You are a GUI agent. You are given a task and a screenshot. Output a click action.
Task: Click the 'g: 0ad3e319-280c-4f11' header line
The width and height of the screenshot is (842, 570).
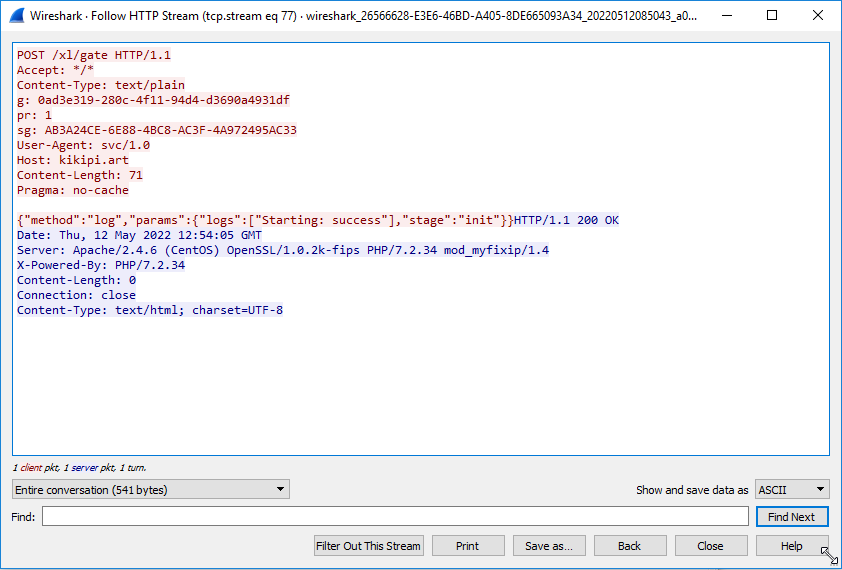tap(154, 100)
